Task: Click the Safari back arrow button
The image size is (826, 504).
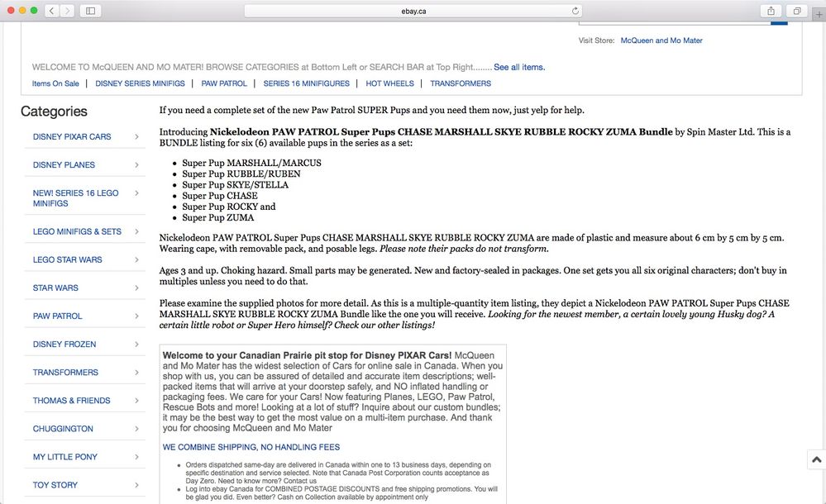Action: coord(51,11)
